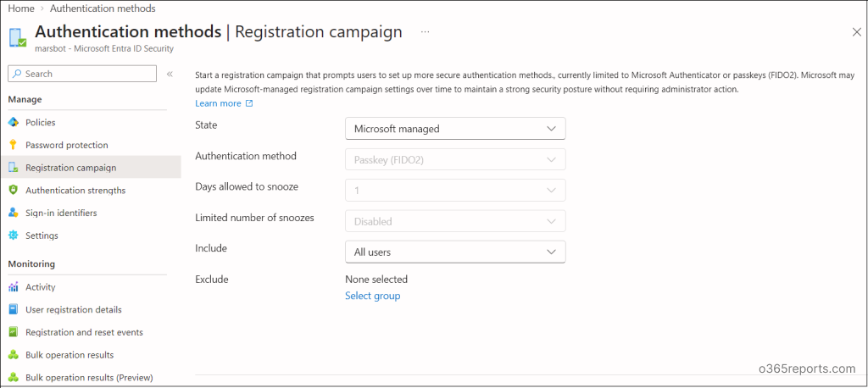This screenshot has width=868, height=388.
Task: Open the Limited number of snoozes dropdown
Action: click(455, 221)
